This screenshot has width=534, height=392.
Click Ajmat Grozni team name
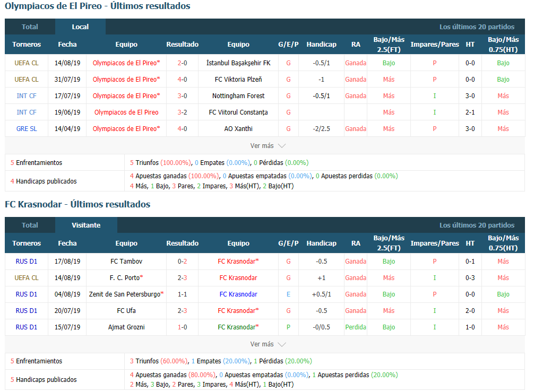[x=126, y=327]
